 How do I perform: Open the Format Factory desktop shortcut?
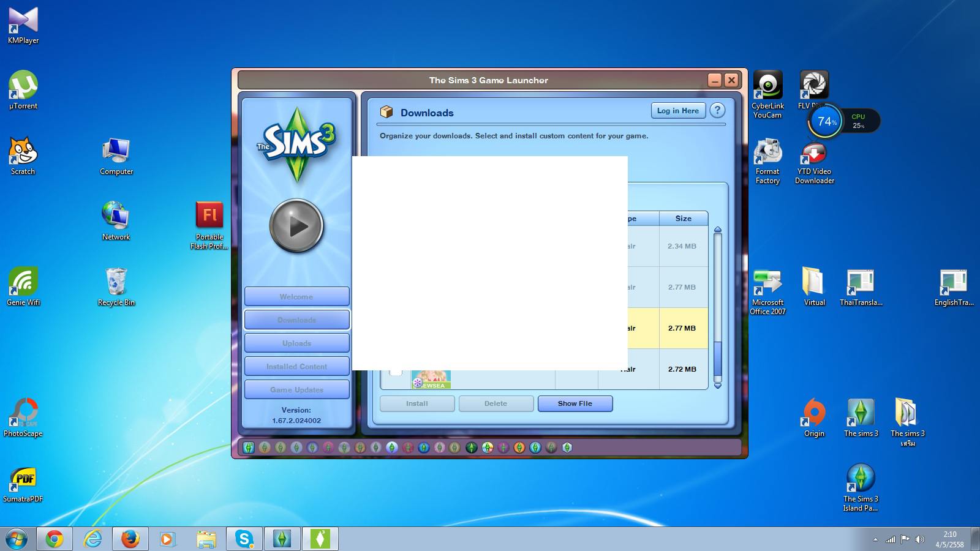(767, 162)
